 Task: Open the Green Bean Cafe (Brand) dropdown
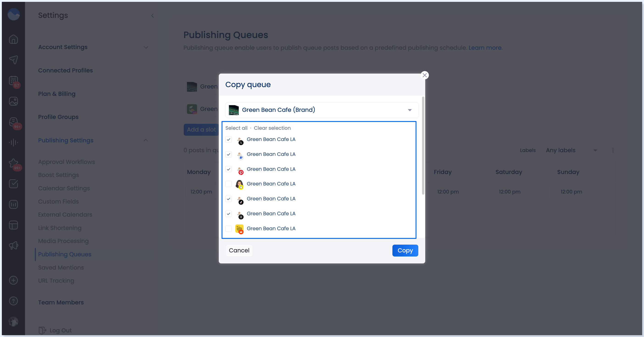(322, 110)
